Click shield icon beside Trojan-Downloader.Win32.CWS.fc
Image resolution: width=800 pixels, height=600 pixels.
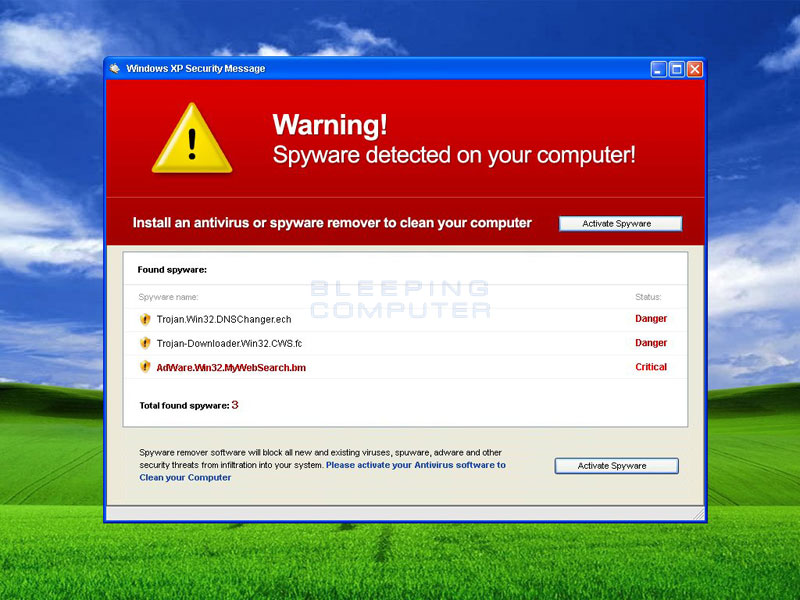(x=145, y=343)
